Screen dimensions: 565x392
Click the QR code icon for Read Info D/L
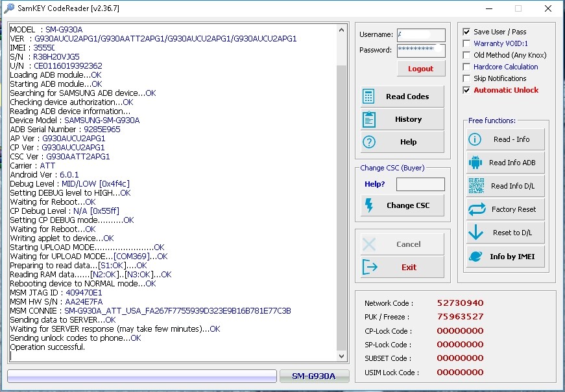tap(476, 186)
